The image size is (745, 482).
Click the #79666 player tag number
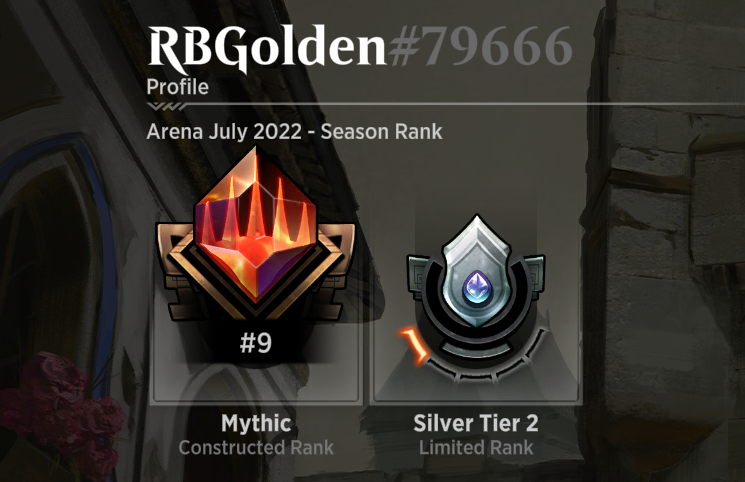480,46
